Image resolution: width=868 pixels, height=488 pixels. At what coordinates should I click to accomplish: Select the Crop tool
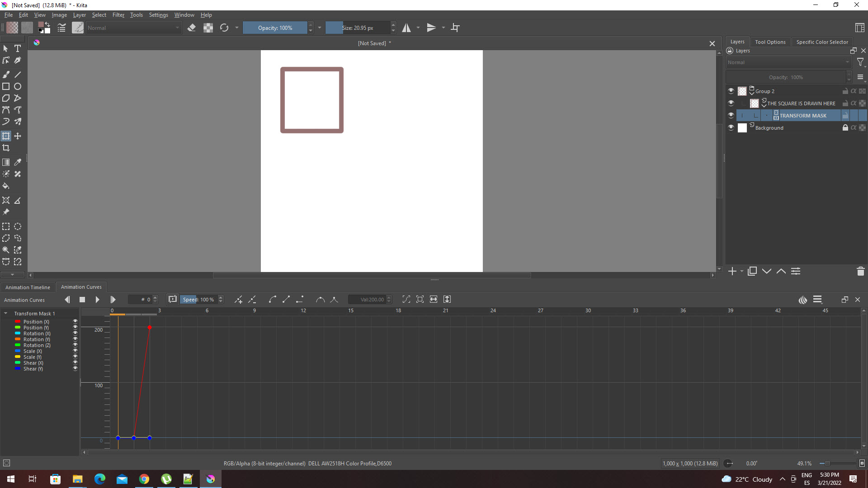[x=6, y=148]
